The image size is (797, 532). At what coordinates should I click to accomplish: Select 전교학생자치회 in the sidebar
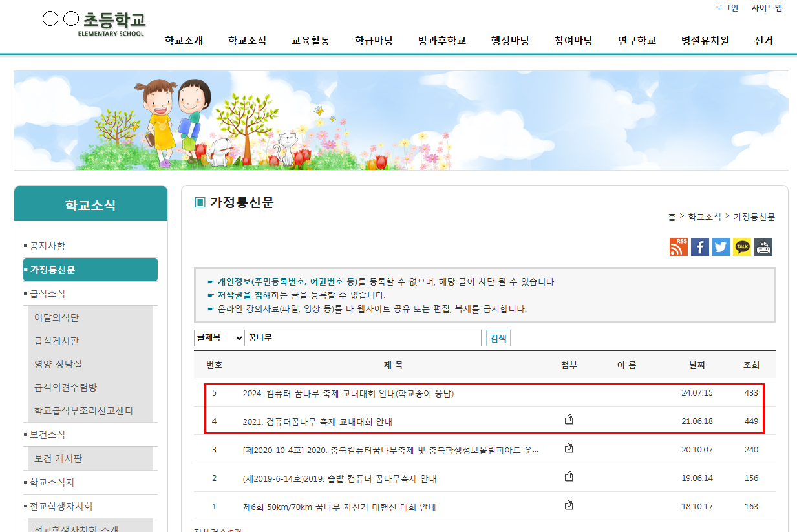(x=61, y=506)
